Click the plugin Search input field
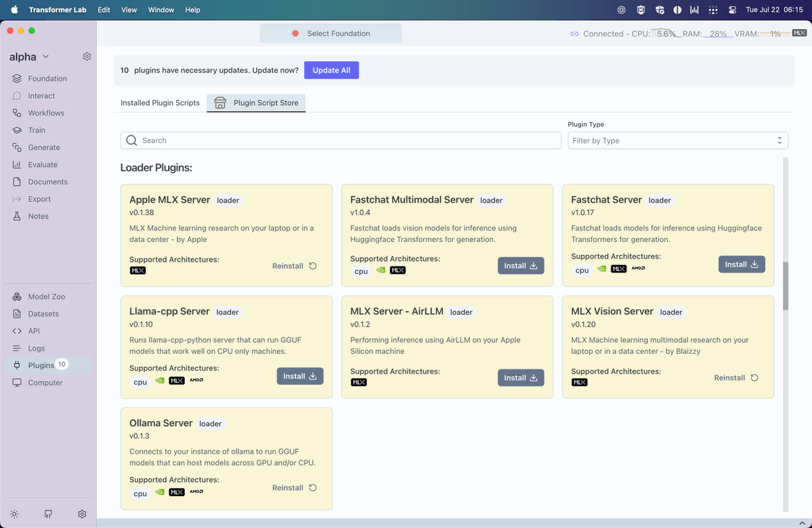812x528 pixels. [x=341, y=140]
